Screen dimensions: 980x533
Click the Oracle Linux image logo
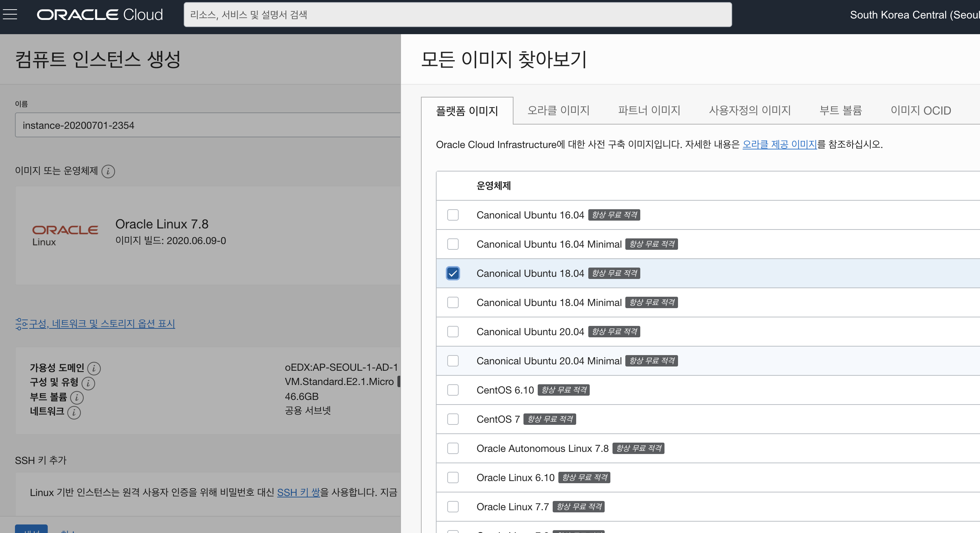[65, 235]
